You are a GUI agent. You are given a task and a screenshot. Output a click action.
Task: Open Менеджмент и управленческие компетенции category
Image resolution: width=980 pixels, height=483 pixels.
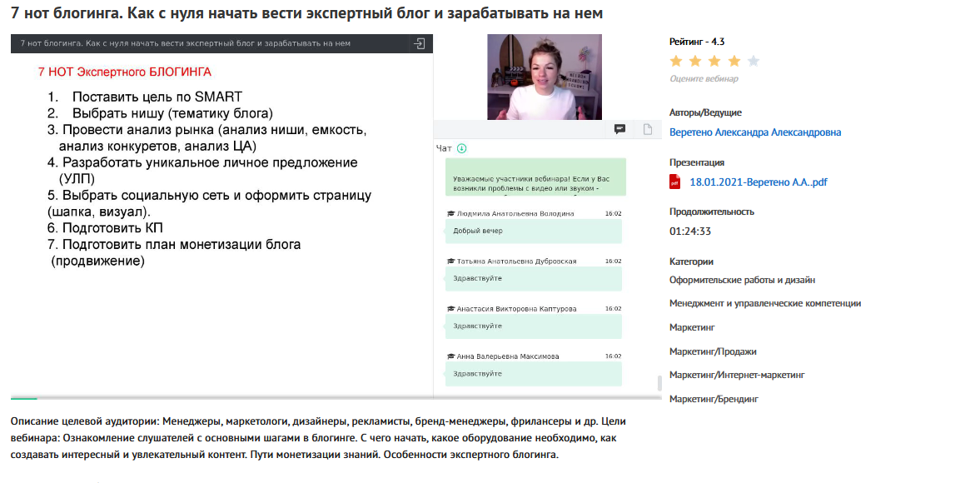764,304
